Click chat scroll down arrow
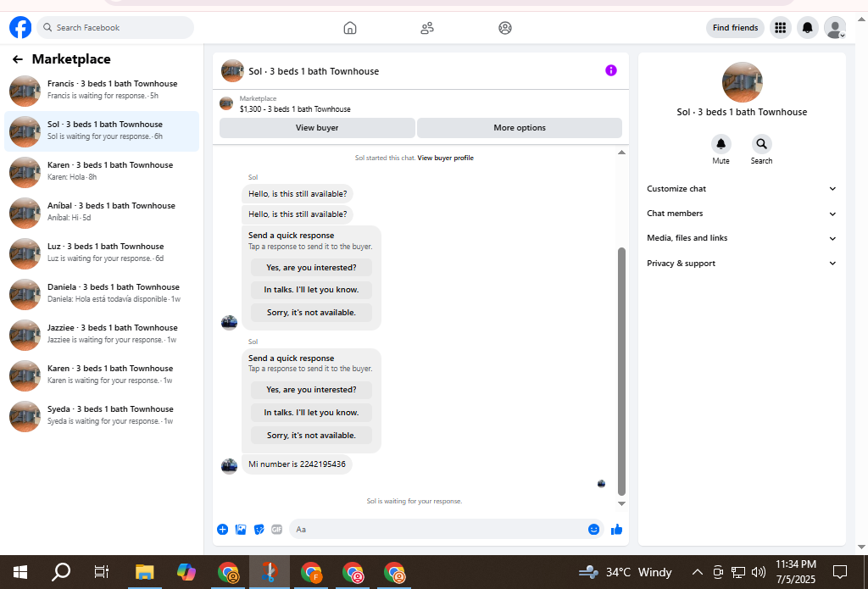The image size is (868, 589). (x=621, y=503)
